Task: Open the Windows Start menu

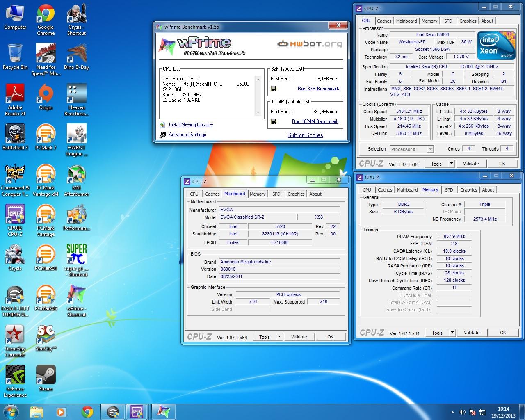Action: coord(11,411)
